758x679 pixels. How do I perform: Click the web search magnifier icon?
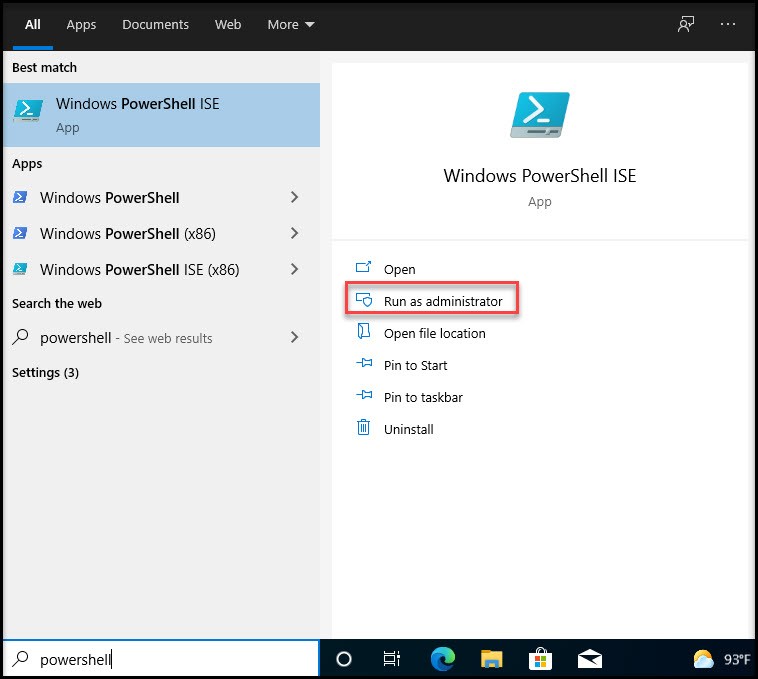point(20,337)
